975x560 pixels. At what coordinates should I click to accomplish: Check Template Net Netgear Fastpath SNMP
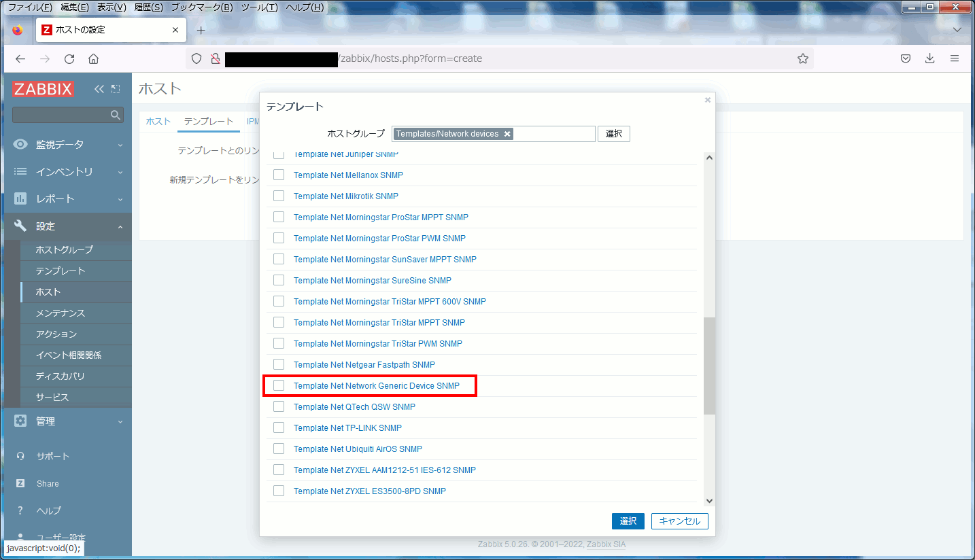pyautogui.click(x=279, y=364)
